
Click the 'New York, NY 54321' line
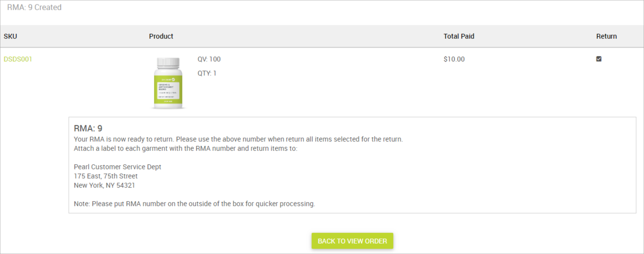tap(104, 185)
